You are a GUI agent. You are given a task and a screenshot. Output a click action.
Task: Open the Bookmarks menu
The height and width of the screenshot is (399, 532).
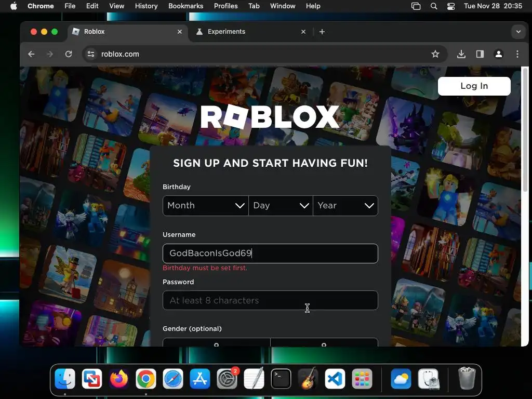point(185,6)
